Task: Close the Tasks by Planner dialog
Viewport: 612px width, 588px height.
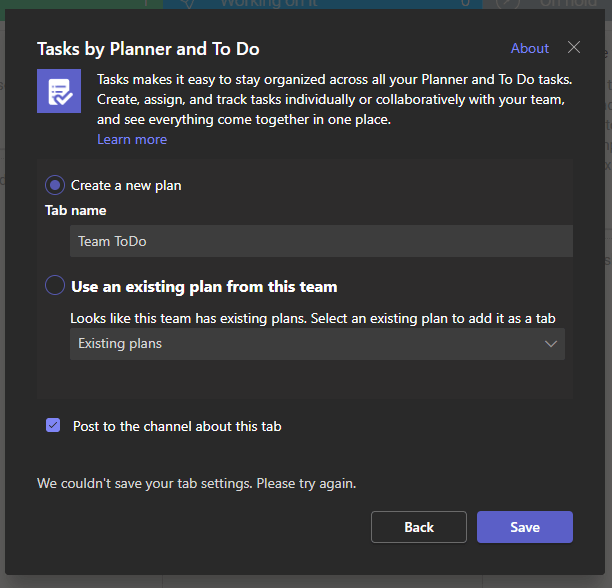Action: (x=574, y=47)
